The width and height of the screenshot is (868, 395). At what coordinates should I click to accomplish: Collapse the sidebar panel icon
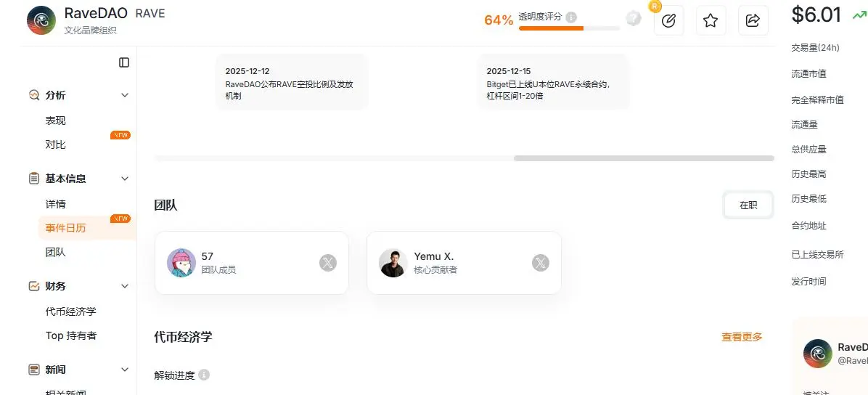[x=124, y=62]
